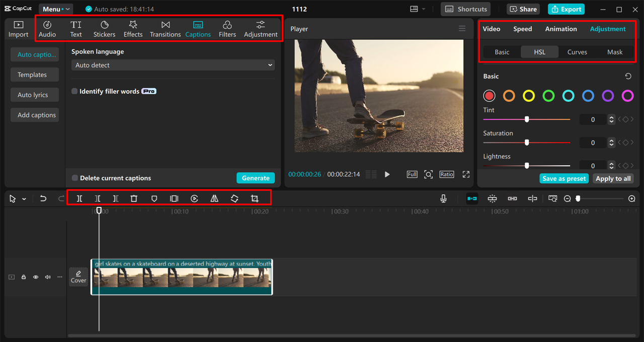The width and height of the screenshot is (644, 342).
Task: Open the Filters panel
Action: pos(227,29)
